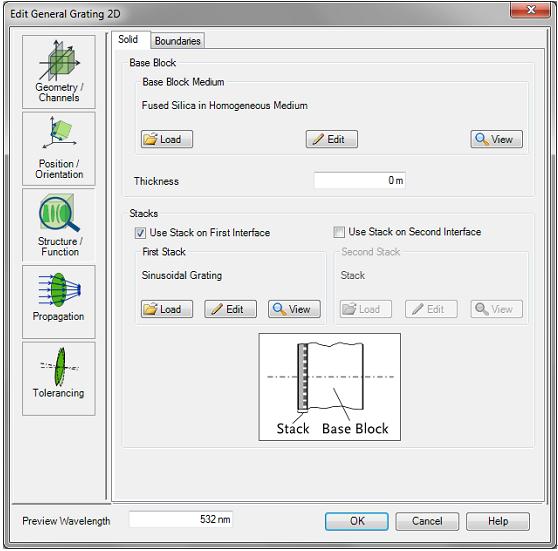The width and height of the screenshot is (558, 551).
Task: Load a Base Block Medium from catalog
Action: [167, 139]
